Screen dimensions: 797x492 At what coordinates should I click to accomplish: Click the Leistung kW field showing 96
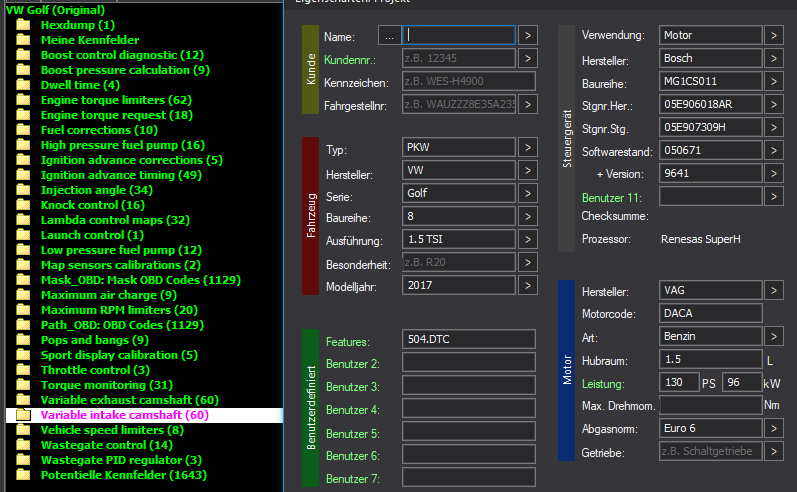[742, 382]
